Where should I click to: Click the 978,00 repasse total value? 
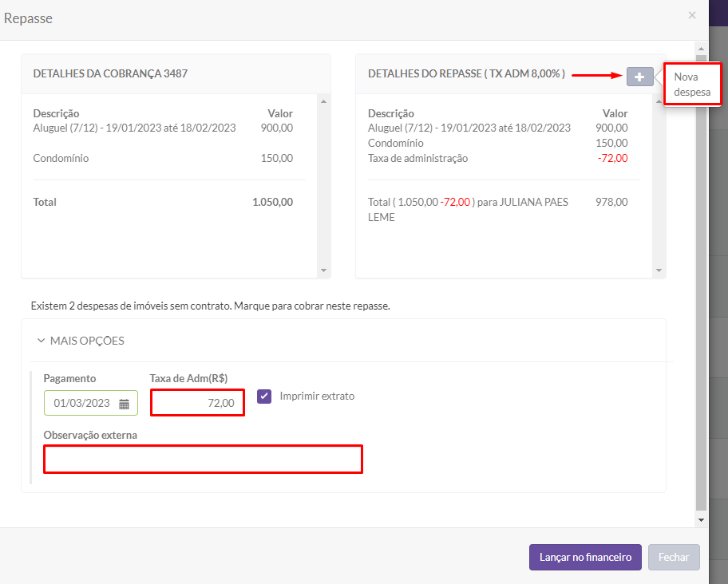click(611, 202)
